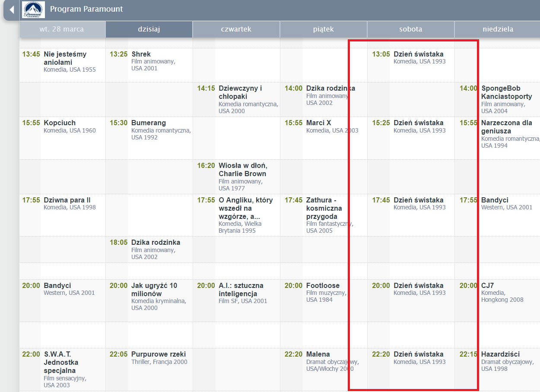Click the '16:20' time label
Viewport: 540px width, 392px height.
point(206,165)
